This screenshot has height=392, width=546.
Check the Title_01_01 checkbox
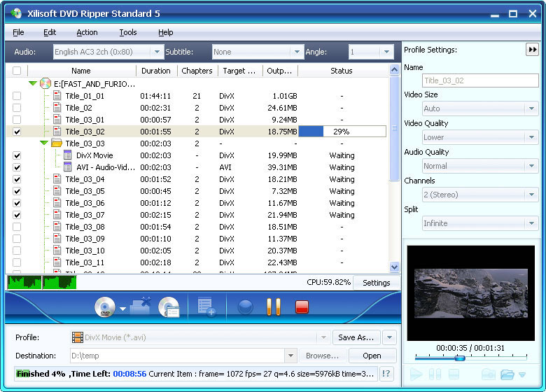[x=17, y=96]
